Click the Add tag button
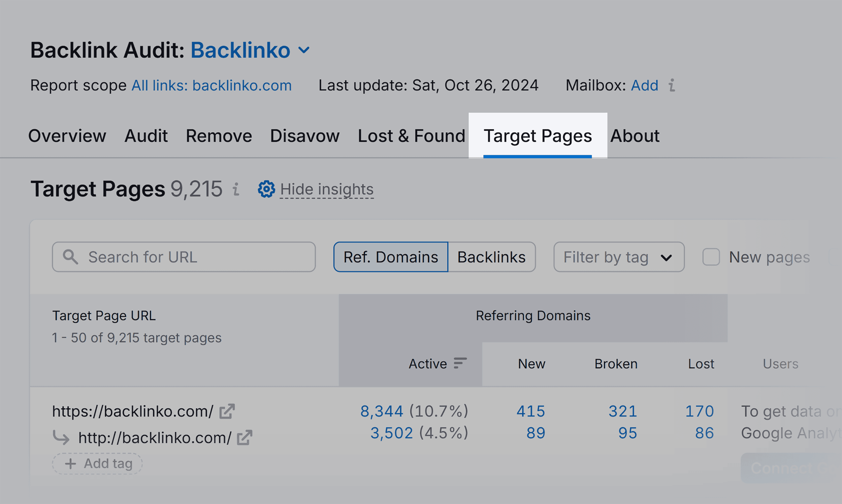 [97, 464]
